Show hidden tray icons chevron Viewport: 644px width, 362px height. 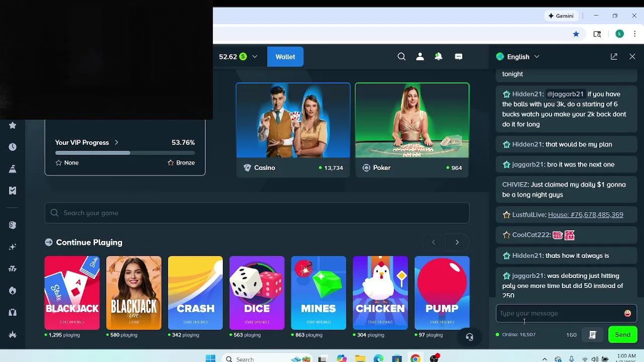(x=544, y=359)
